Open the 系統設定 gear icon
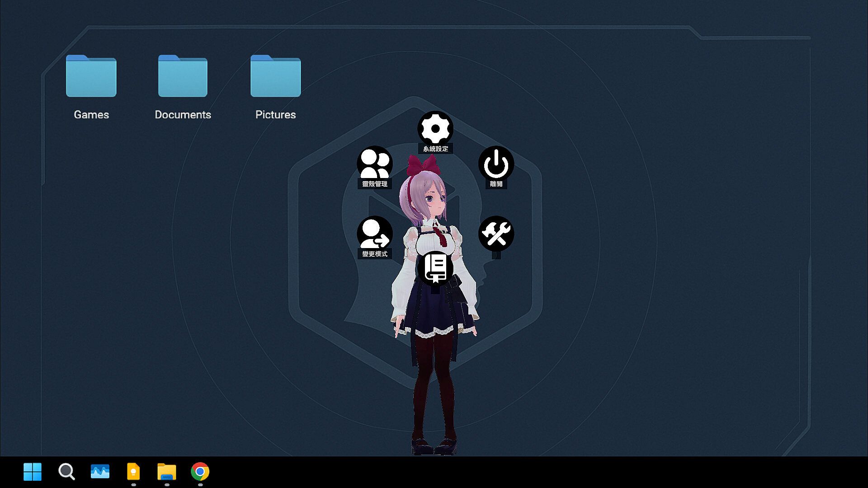 435,129
